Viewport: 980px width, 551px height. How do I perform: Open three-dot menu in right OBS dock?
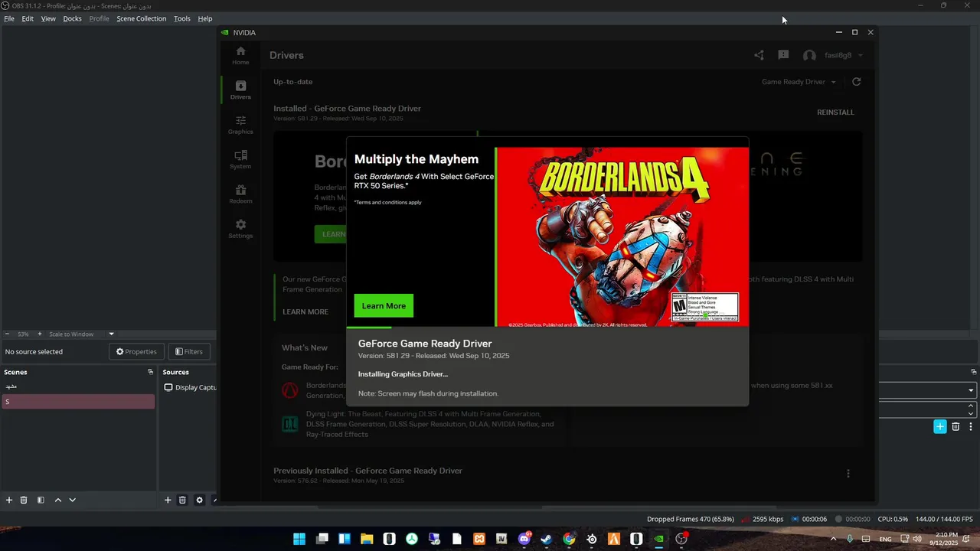[x=971, y=426]
